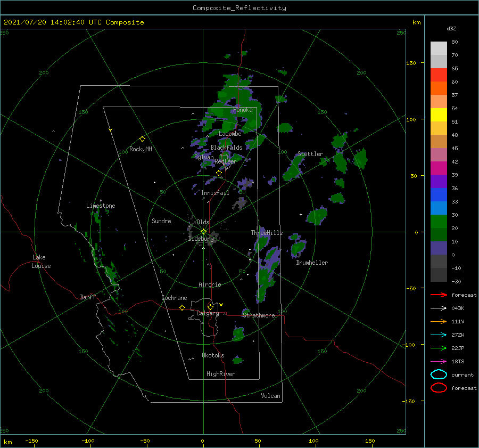The width and height of the screenshot is (479, 448).
Task: Click the HighRiver town label
Action: click(x=221, y=374)
